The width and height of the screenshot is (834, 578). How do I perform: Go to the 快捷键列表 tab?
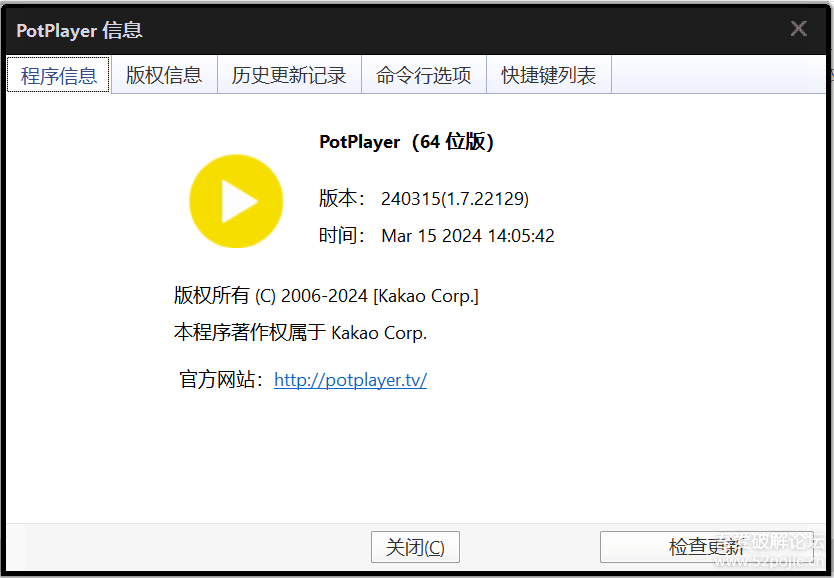548,75
